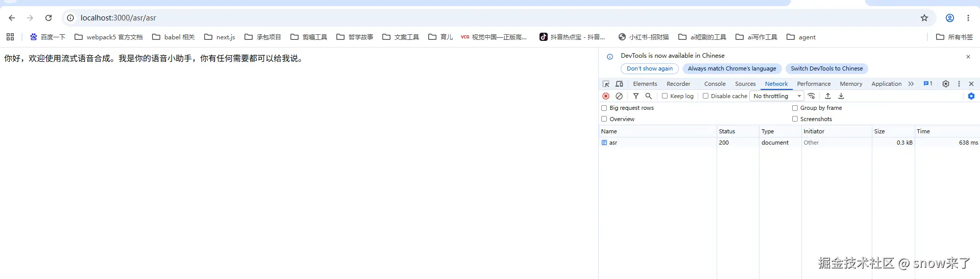Switch to the Performance tab
This screenshot has height=279, width=980.
tap(814, 84)
